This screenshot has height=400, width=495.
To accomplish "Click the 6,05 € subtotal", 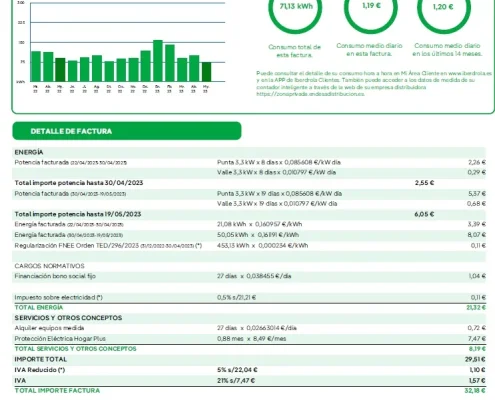I will [x=424, y=214].
